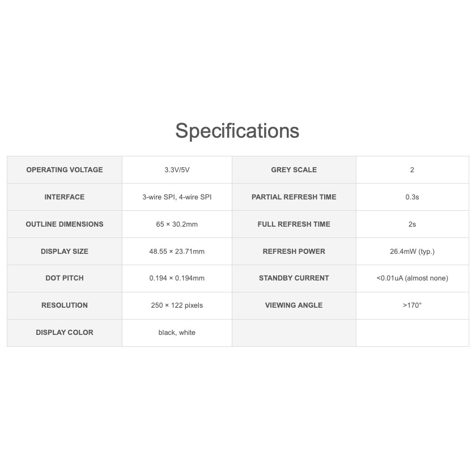
Task: Click the 65 × 30.2mm value
Action: click(x=177, y=224)
